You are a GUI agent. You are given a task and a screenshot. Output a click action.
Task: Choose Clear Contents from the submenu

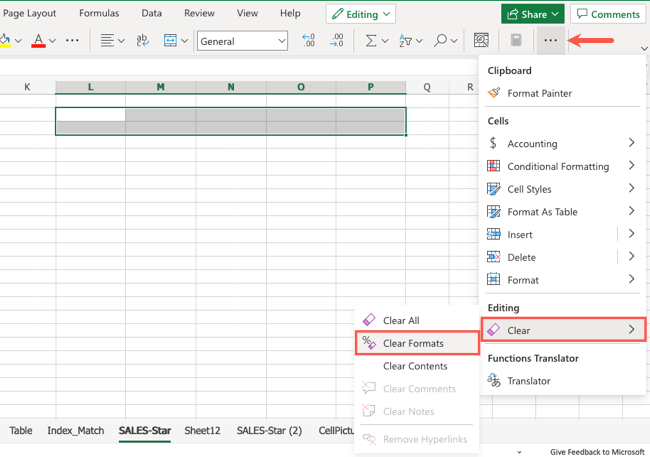[x=415, y=366]
